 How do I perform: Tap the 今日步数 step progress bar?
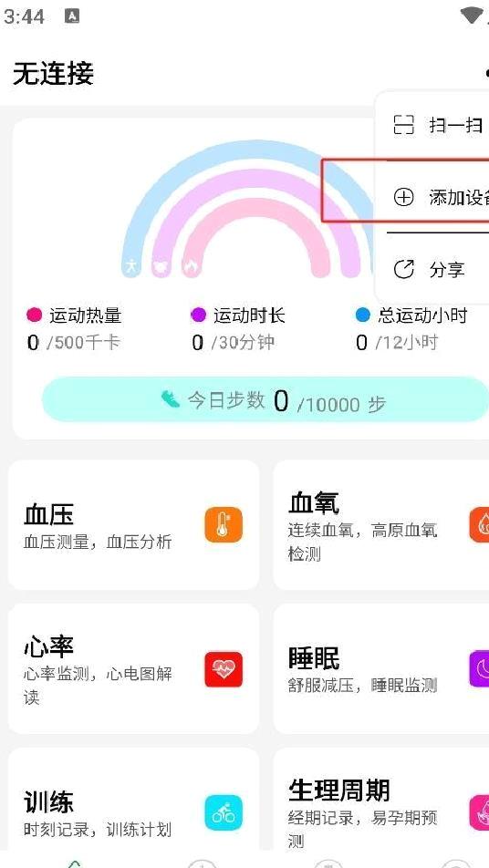click(265, 399)
